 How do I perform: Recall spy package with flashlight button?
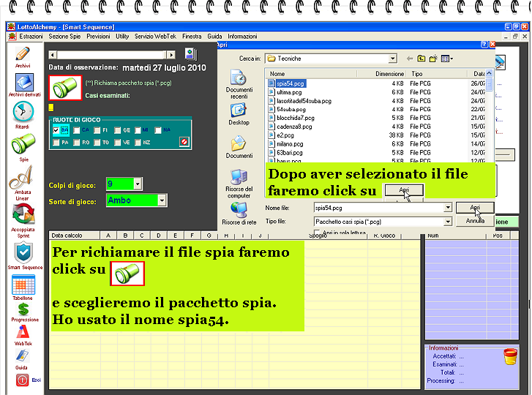click(x=65, y=88)
